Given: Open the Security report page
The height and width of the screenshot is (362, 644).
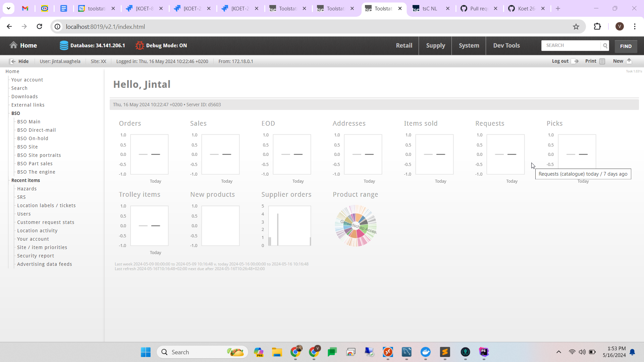Looking at the screenshot, I should [36, 255].
